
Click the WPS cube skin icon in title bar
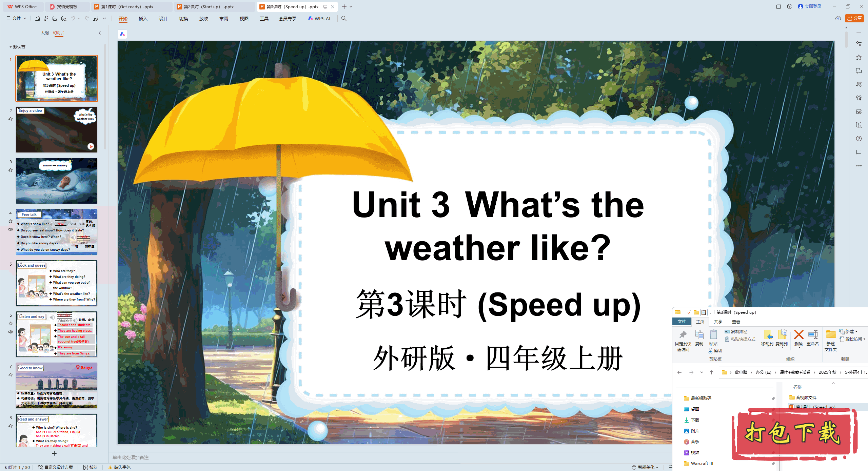click(x=790, y=6)
